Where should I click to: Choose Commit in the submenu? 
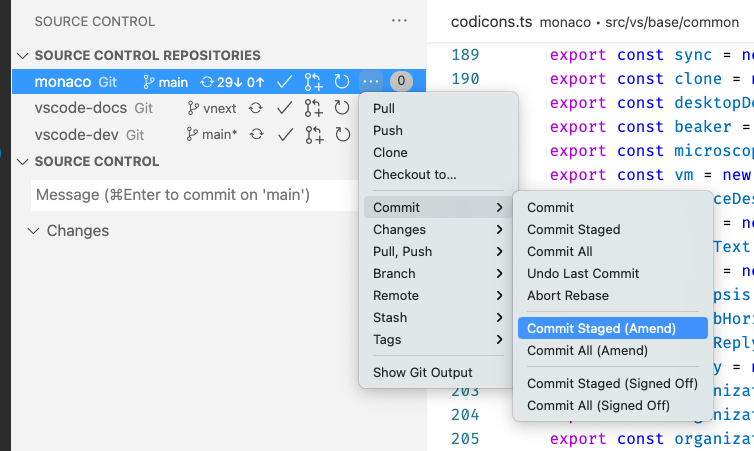pyautogui.click(x=613, y=207)
